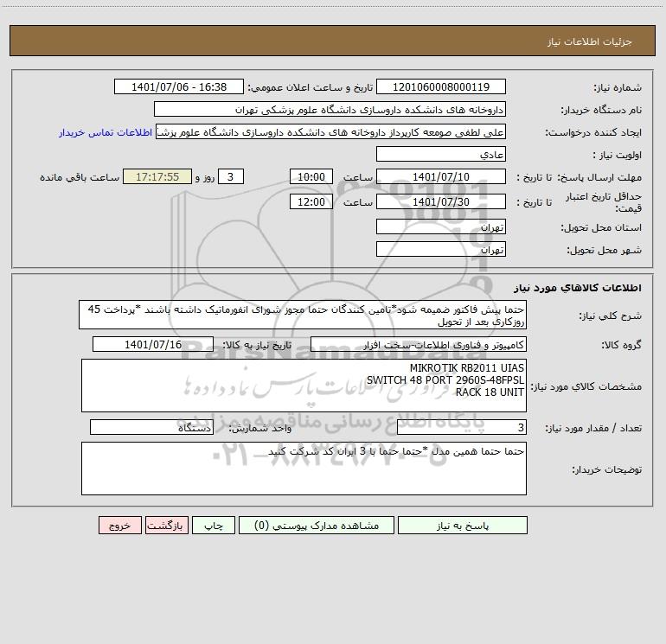Click اطلاعات کالاهای مورد نیاز section heading

coord(577,288)
